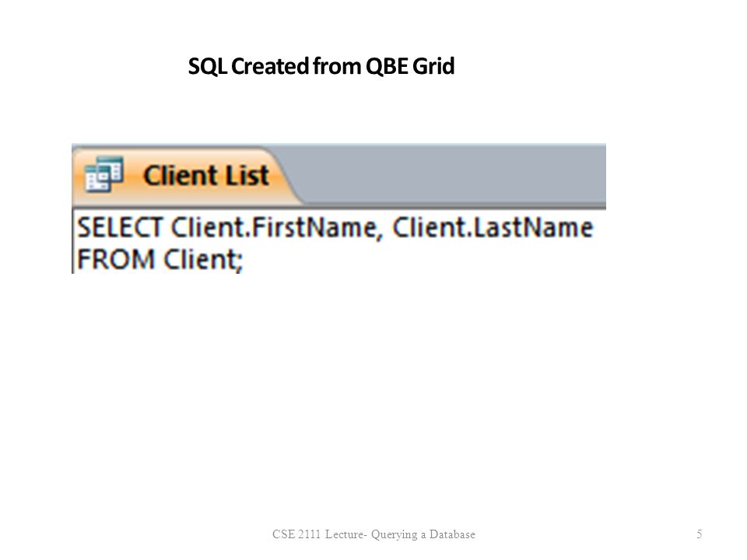Click the query icon on Client List tab
The width and height of the screenshot is (747, 560).
103,174
